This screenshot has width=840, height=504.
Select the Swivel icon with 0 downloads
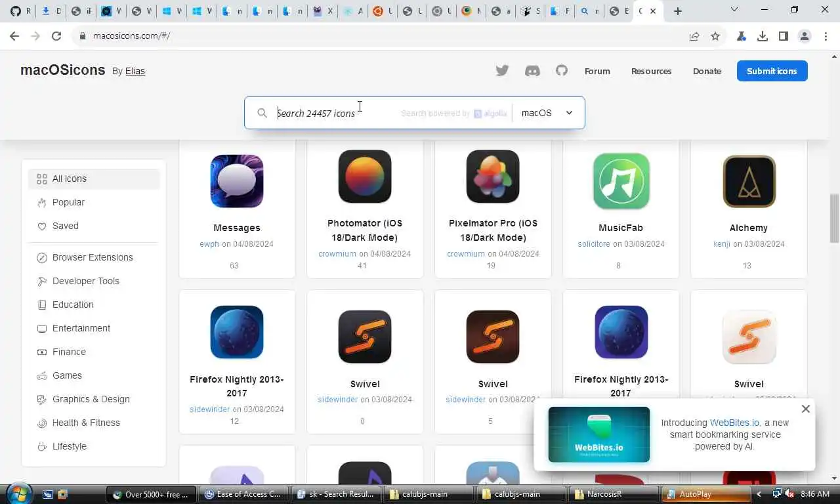coord(365,337)
